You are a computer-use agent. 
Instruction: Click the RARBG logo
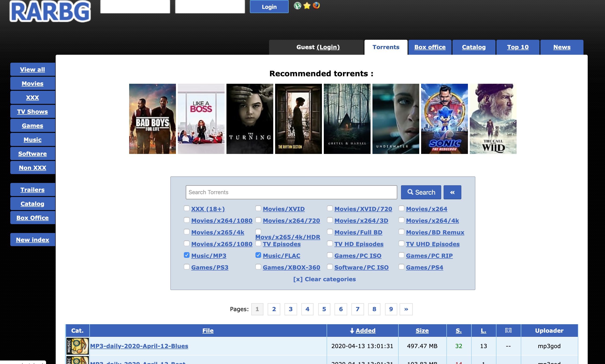tap(50, 11)
